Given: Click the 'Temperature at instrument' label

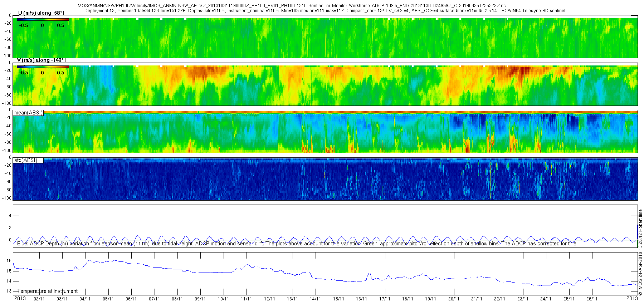Looking at the screenshot, I should click(x=48, y=291).
